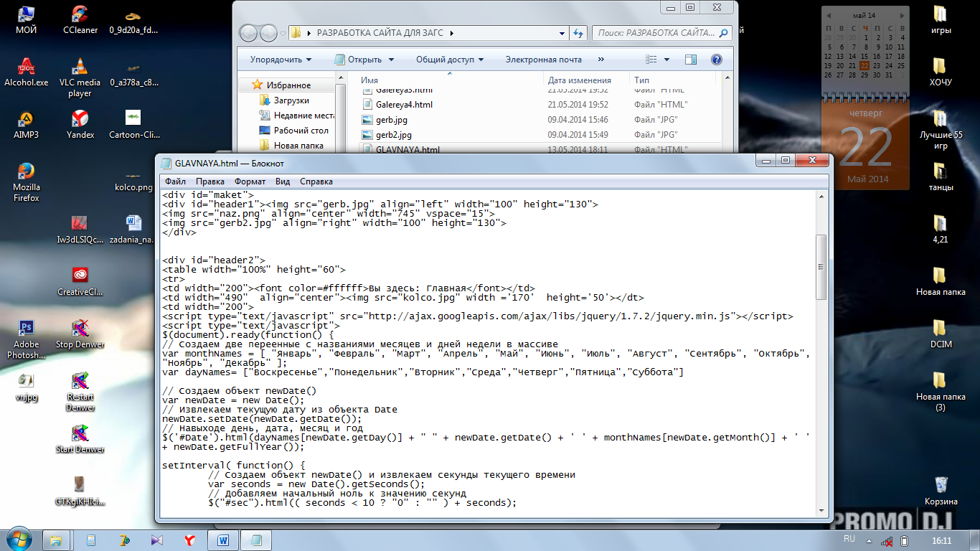Click Start Denwer shortcut
This screenshot has height=551, width=980.
tap(80, 439)
